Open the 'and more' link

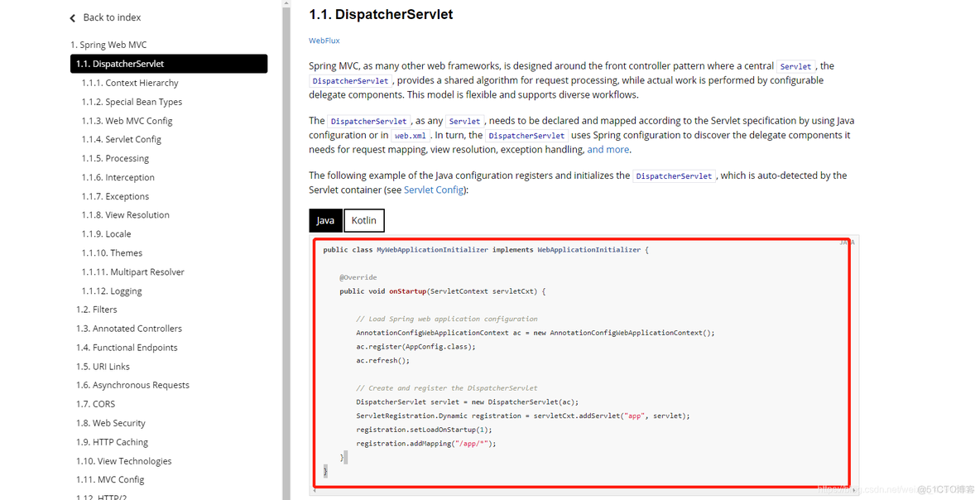point(608,150)
